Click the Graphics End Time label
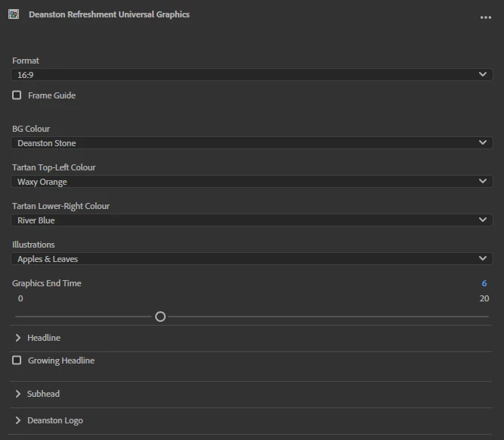 point(47,283)
